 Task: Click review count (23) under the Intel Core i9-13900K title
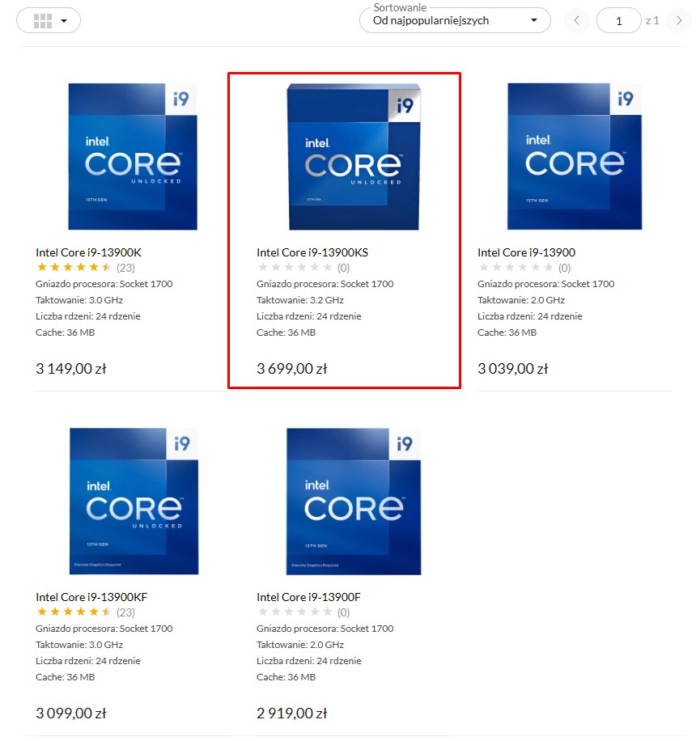click(125, 268)
